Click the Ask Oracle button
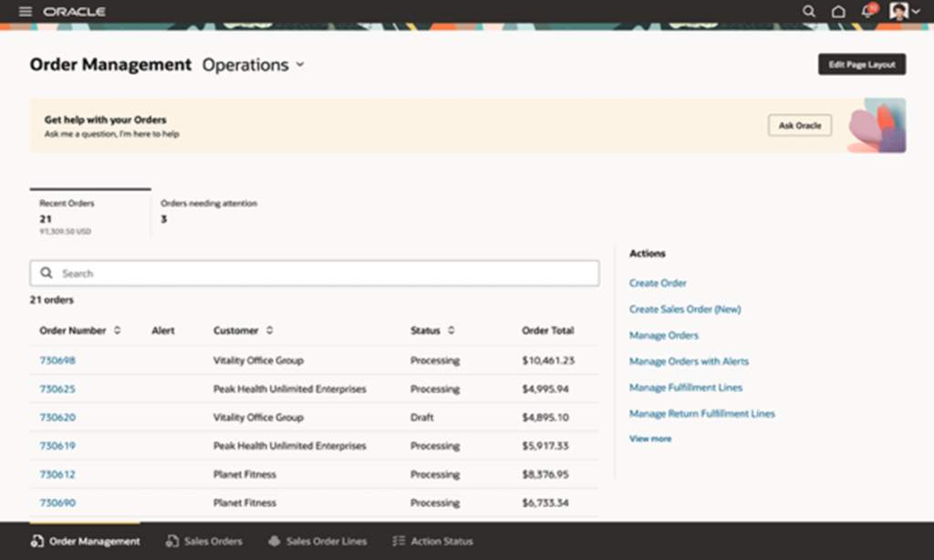The image size is (934, 560). [x=799, y=125]
